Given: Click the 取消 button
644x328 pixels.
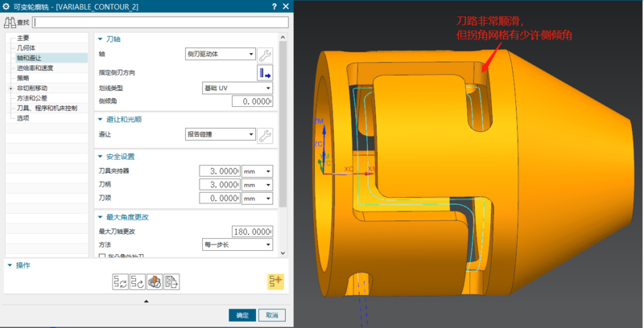Looking at the screenshot, I should pos(272,315).
